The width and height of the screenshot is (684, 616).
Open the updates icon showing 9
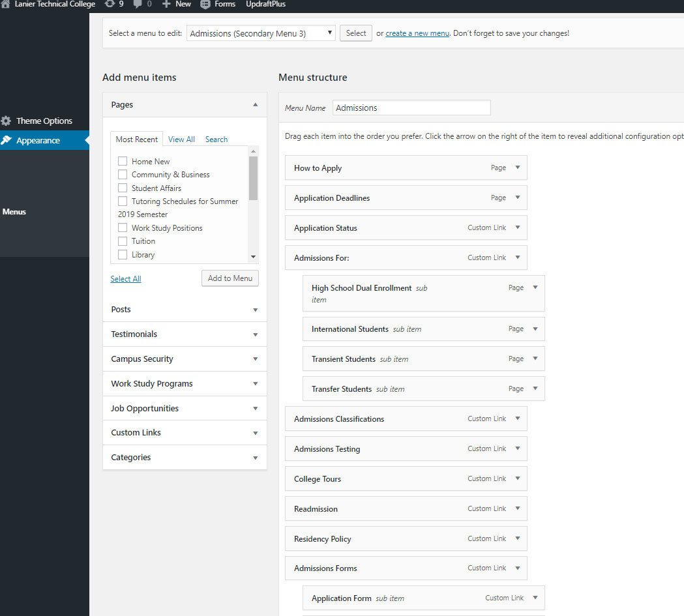(110, 4)
